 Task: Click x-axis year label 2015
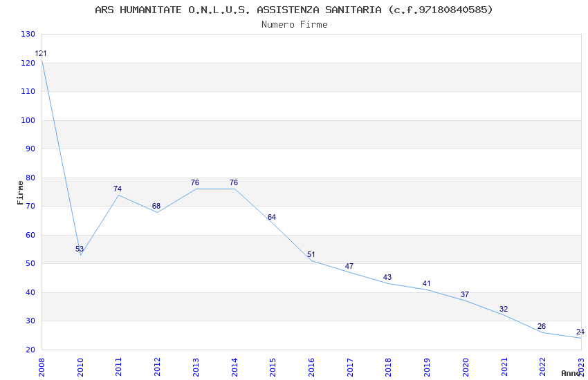tap(273, 367)
